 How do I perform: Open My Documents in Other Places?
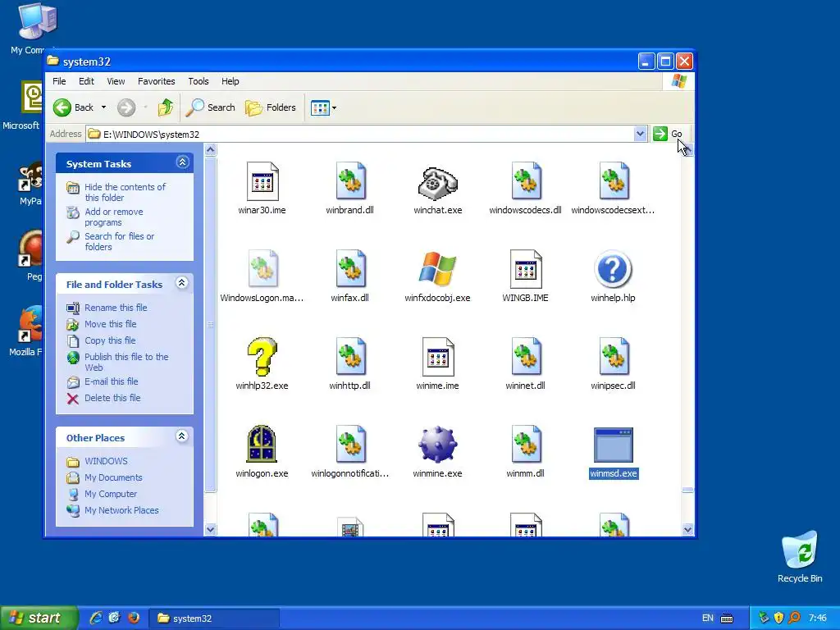pos(113,478)
